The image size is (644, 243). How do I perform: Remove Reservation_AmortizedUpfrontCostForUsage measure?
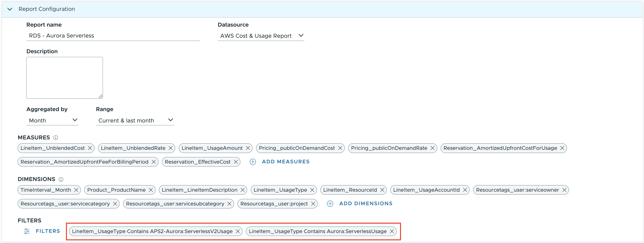pos(562,148)
